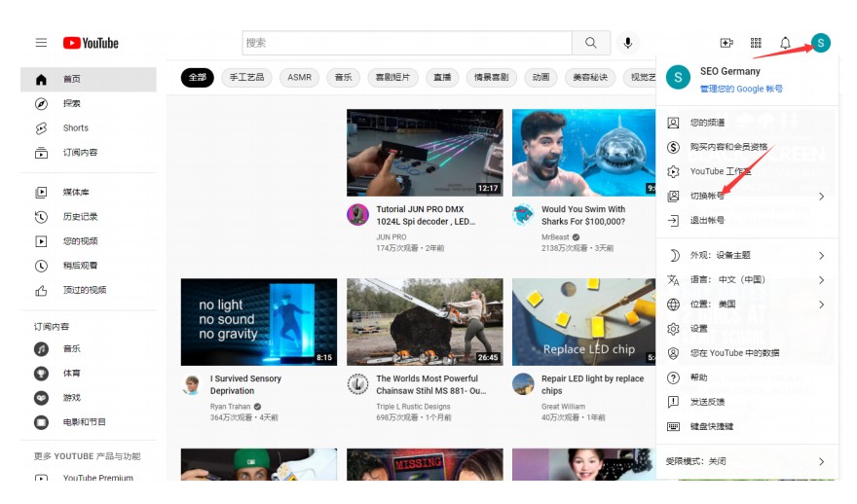The image size is (857, 504).
Task: Open 稍后观看 watch later in sidebar
Action: pos(89,266)
